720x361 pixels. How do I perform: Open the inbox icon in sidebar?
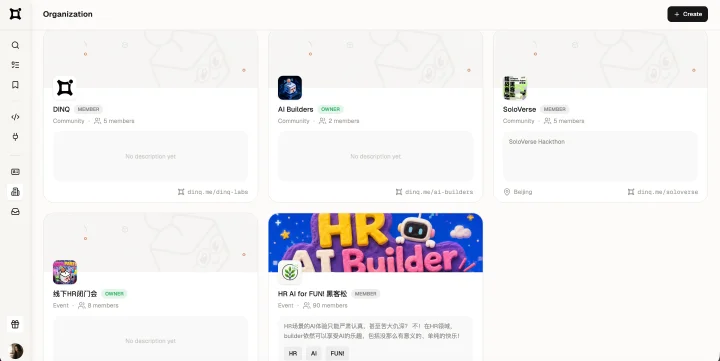(x=15, y=212)
